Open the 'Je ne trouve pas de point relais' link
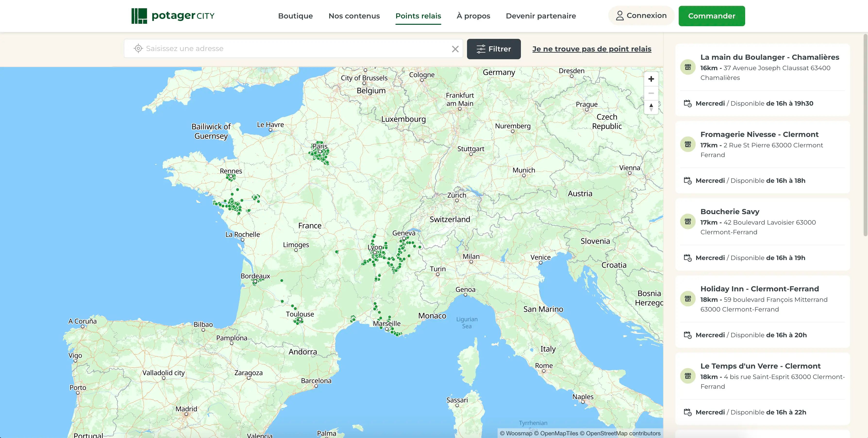Screen dimensions: 868x438 click(x=592, y=49)
